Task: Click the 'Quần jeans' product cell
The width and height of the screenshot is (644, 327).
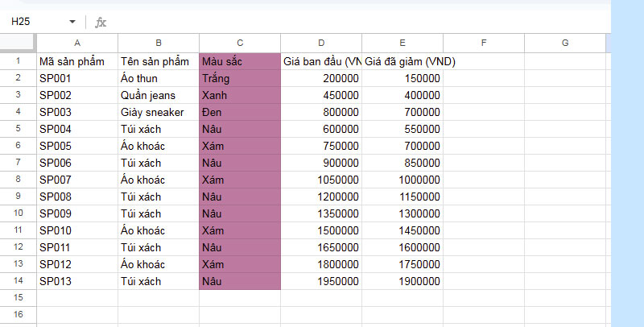Action: coord(159,95)
